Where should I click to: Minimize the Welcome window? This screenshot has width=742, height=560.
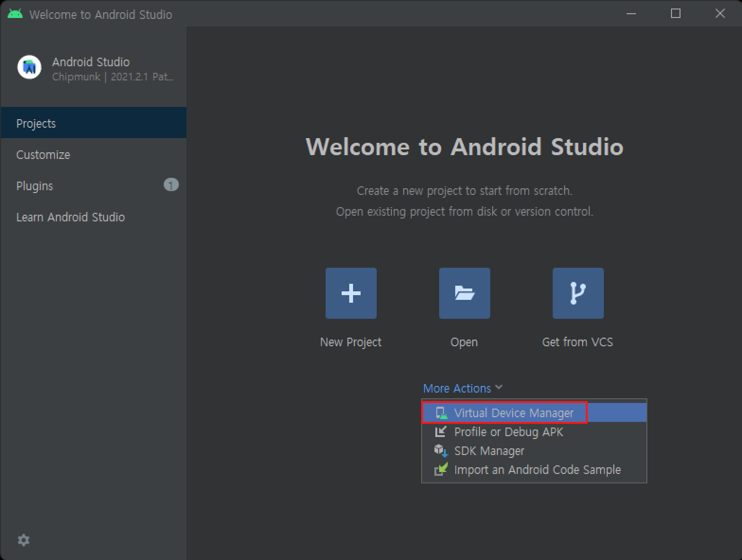631,14
